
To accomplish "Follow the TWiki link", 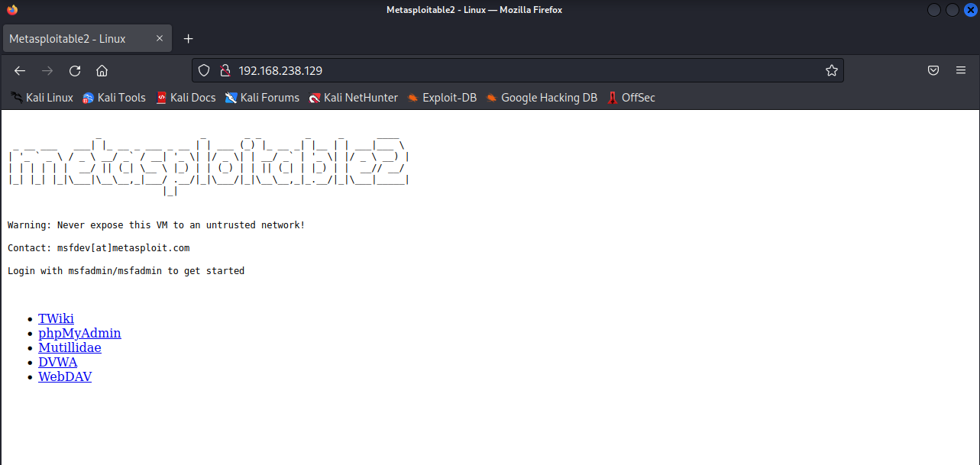I will pyautogui.click(x=57, y=319).
